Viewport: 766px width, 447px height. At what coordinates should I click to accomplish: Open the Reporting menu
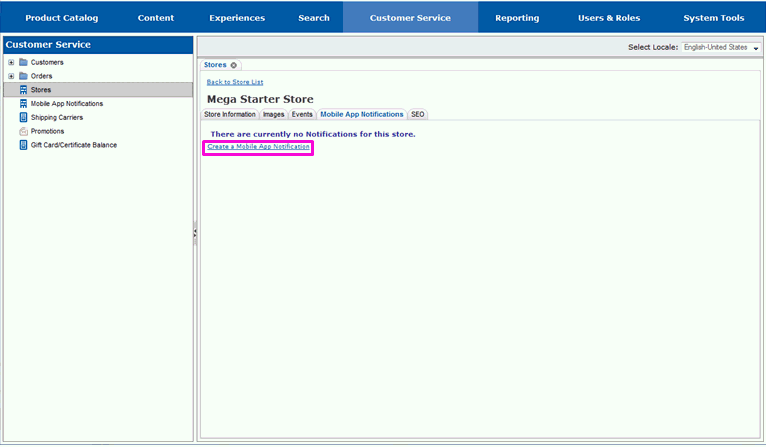517,18
